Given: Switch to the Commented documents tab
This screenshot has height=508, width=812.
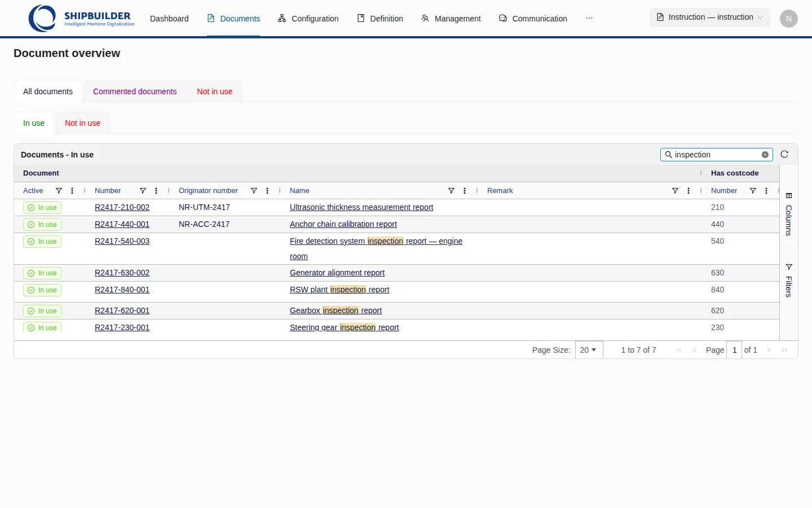Looking at the screenshot, I should point(135,91).
